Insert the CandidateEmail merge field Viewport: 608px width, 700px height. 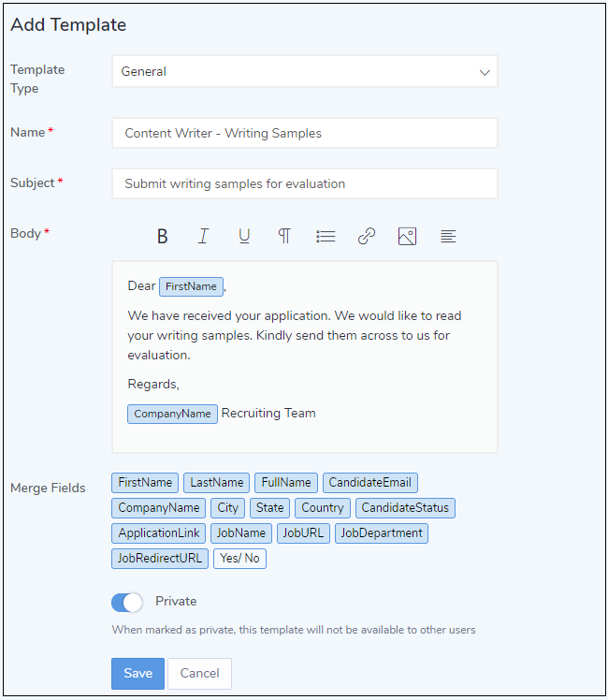(x=370, y=483)
